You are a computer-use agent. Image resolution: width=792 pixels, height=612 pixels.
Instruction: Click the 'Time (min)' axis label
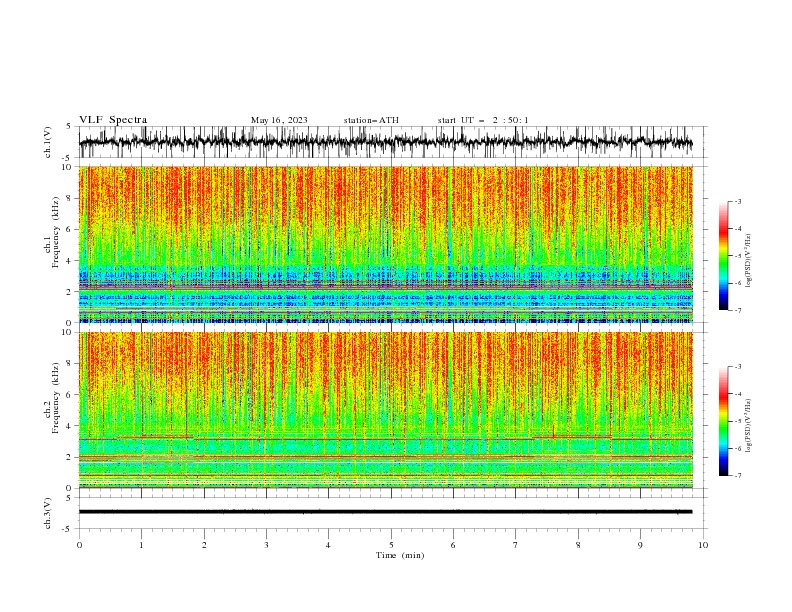click(x=400, y=555)
